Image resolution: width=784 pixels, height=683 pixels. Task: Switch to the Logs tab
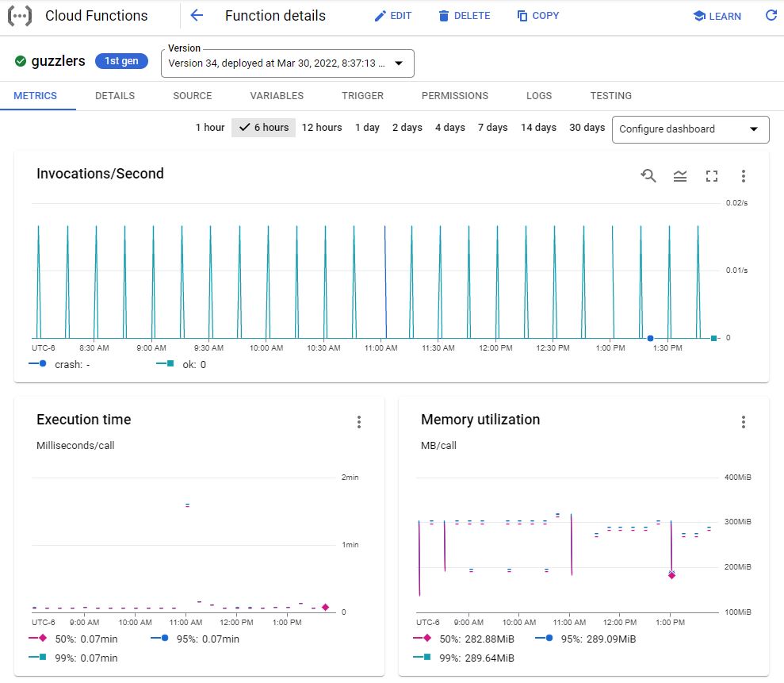coord(539,96)
